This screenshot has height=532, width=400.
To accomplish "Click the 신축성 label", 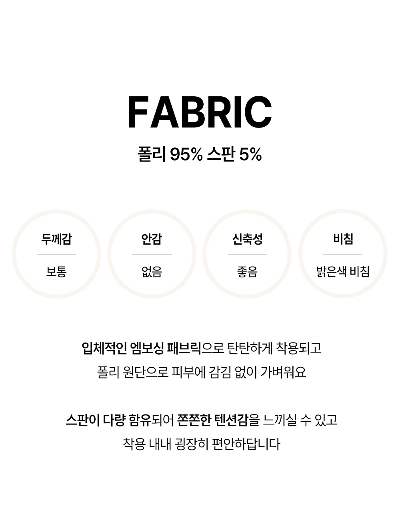I will [247, 239].
